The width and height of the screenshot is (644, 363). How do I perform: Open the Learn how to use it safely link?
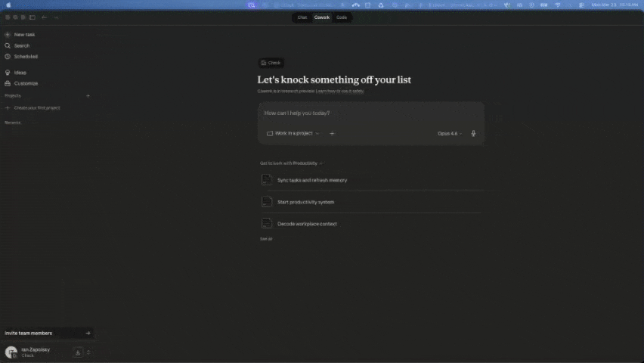pyautogui.click(x=339, y=92)
